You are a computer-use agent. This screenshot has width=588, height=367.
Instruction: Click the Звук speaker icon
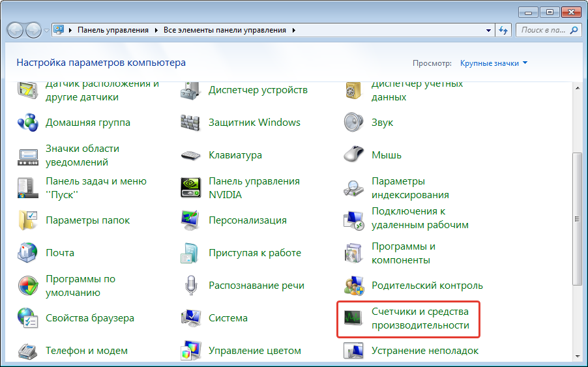(353, 123)
